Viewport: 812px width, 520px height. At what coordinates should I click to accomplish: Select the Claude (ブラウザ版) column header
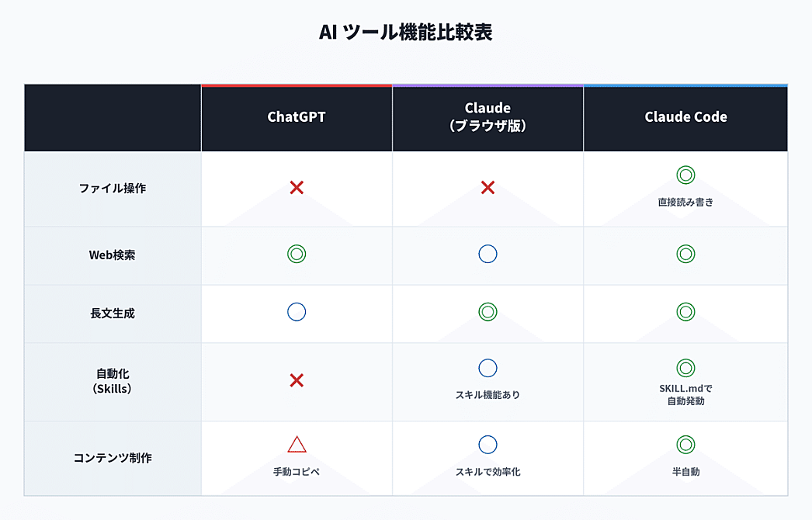(x=488, y=117)
